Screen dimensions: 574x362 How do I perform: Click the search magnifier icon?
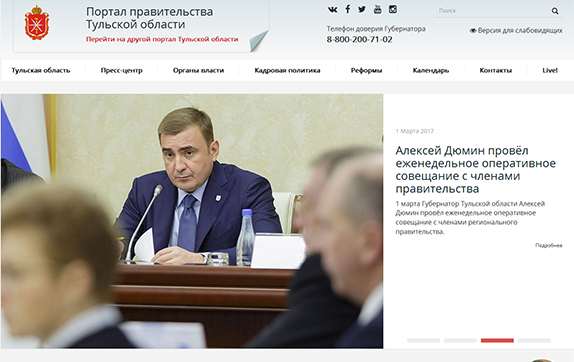pos(555,11)
